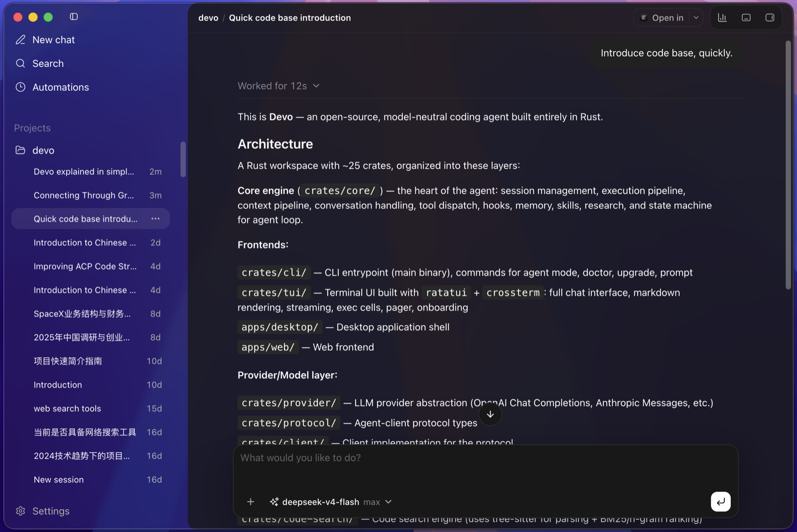Open the Introduction chat from 10d

pos(91,385)
